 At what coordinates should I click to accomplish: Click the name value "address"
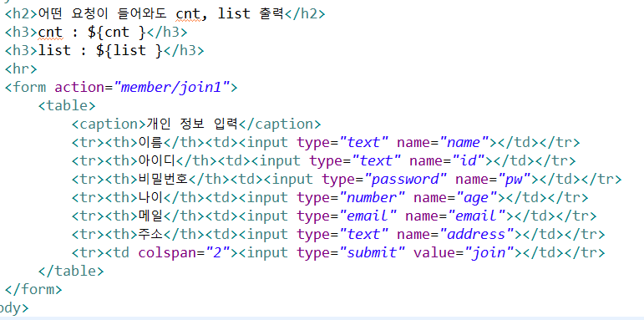pos(476,234)
